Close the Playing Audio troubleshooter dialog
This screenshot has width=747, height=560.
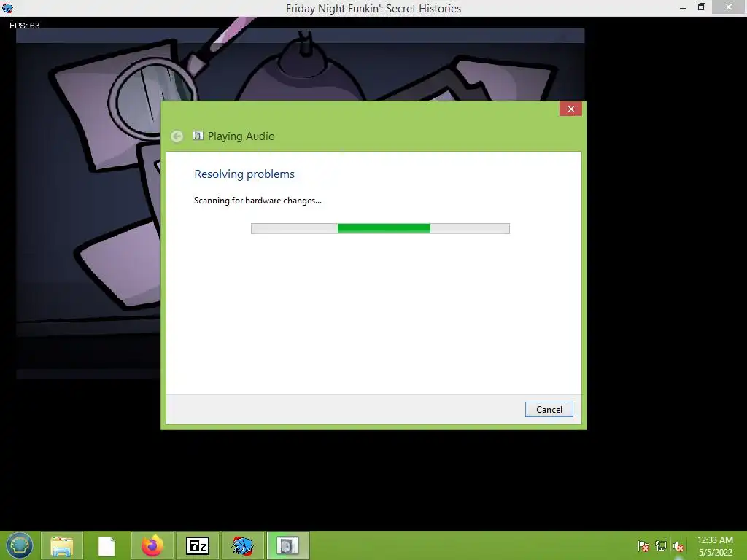point(570,109)
